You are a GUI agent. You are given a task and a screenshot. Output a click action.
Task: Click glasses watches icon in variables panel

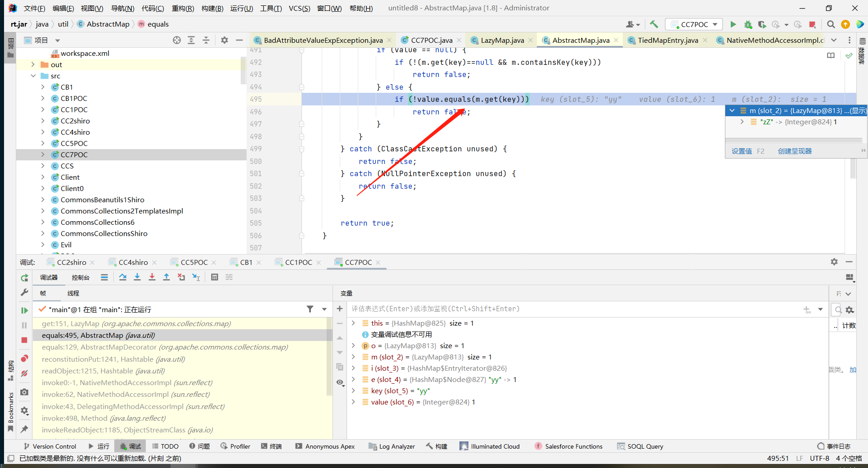[340, 382]
